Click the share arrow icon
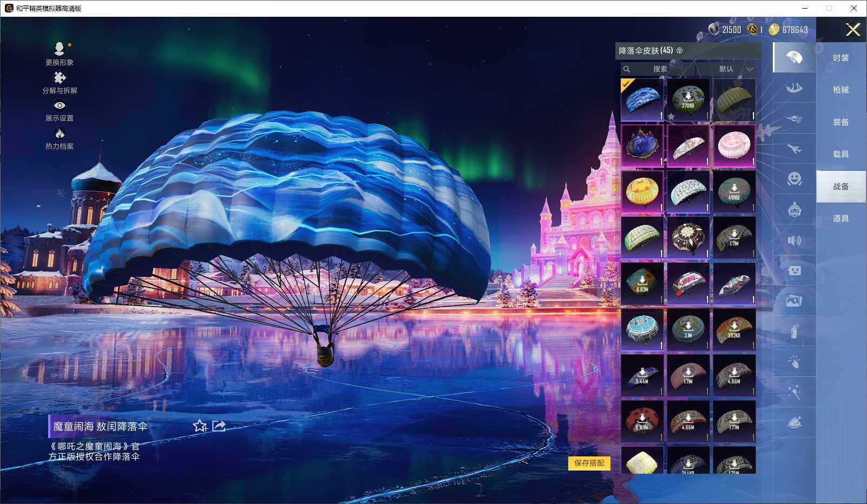The image size is (867, 504). click(219, 426)
